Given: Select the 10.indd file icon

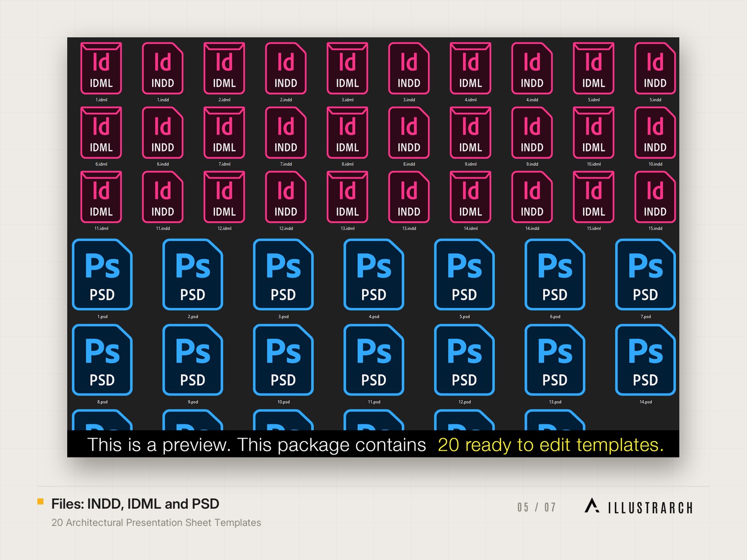Looking at the screenshot, I should tap(655, 133).
